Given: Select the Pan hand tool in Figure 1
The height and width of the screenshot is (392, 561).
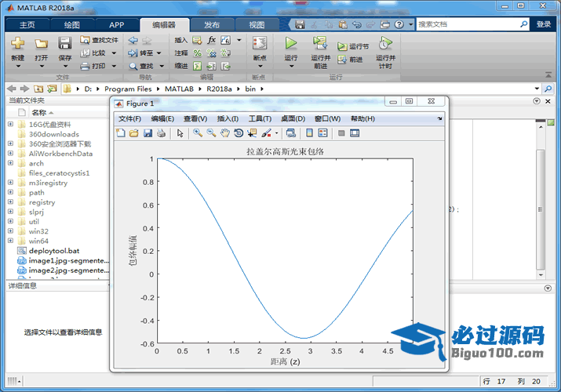Looking at the screenshot, I should (x=224, y=133).
